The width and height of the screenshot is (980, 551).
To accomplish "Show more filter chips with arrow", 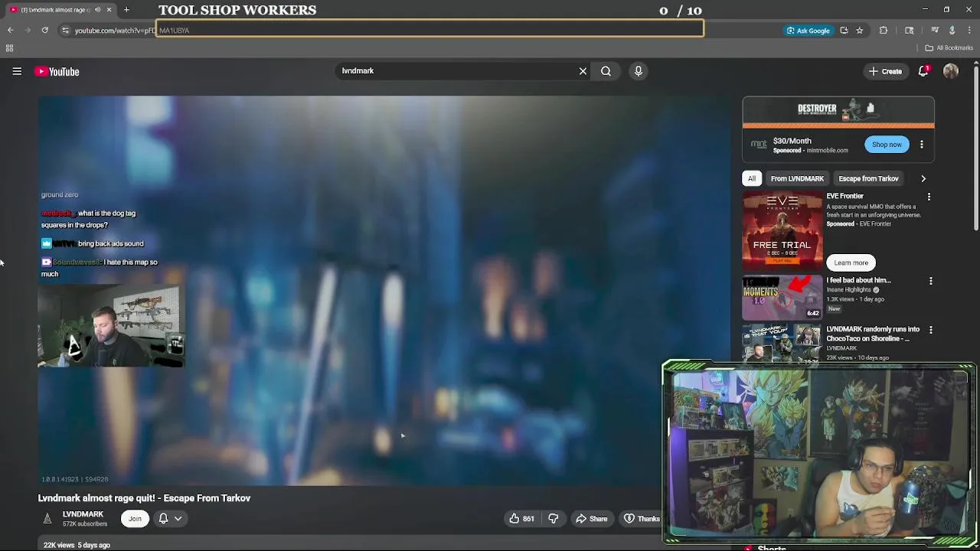I will click(923, 178).
